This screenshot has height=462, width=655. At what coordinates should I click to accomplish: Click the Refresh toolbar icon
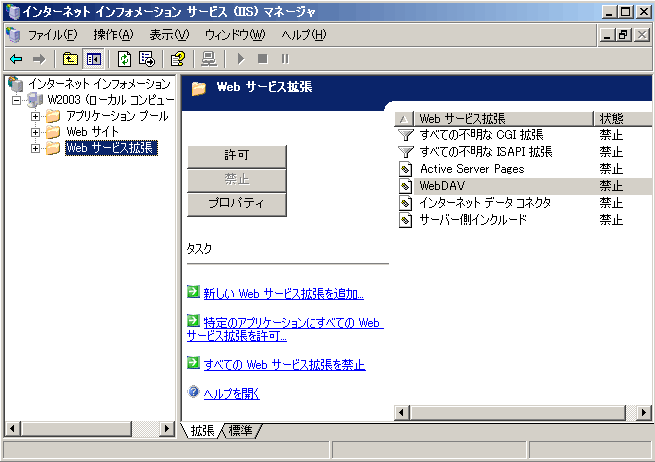(x=124, y=58)
